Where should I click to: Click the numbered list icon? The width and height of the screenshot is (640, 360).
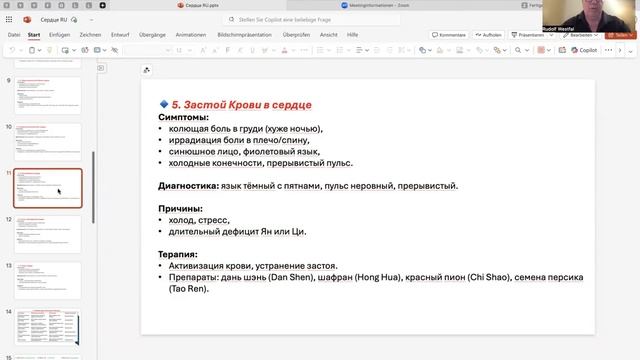tap(340, 50)
